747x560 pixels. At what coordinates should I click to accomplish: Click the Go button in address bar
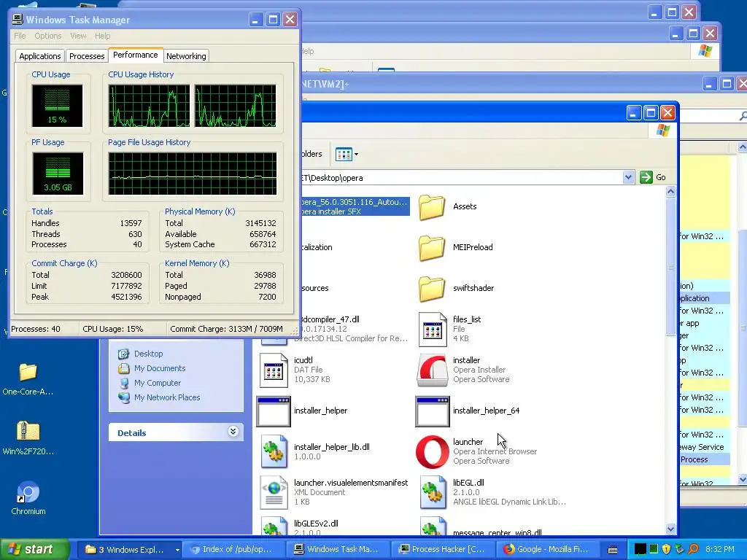pyautogui.click(x=653, y=177)
